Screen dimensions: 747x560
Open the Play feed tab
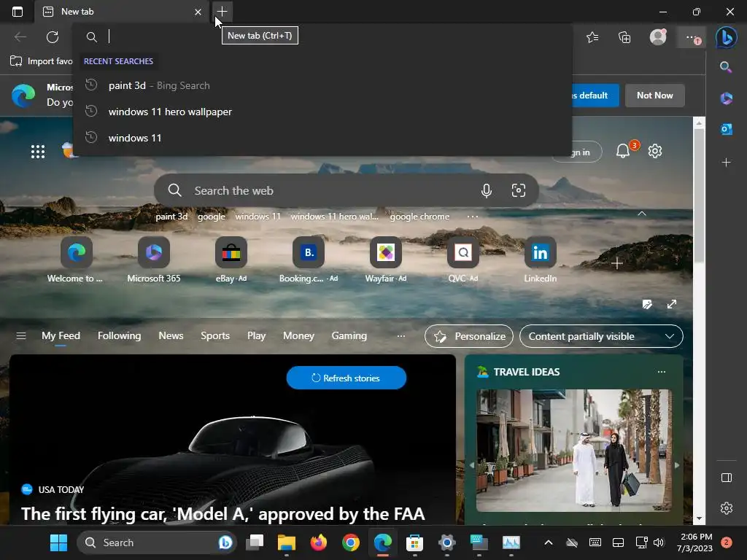(x=256, y=335)
